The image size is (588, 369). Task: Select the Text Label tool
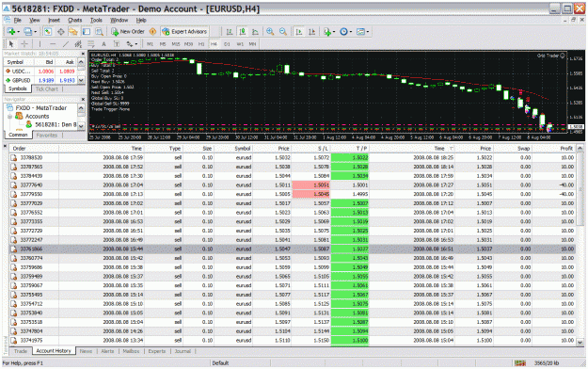coord(117,44)
